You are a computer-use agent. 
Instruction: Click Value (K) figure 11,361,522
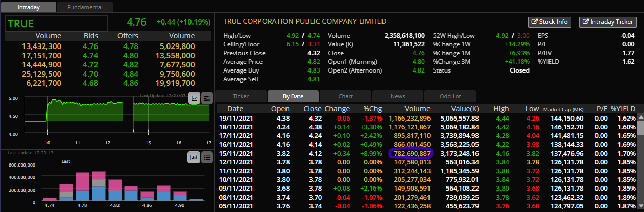409,44
